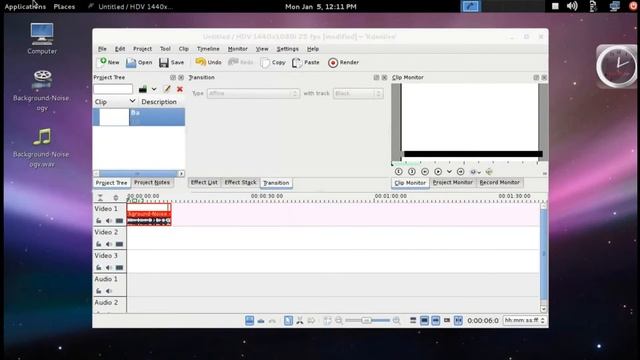Click the Add Clip icon in Project Tree
640x360 pixels.
coord(142,89)
